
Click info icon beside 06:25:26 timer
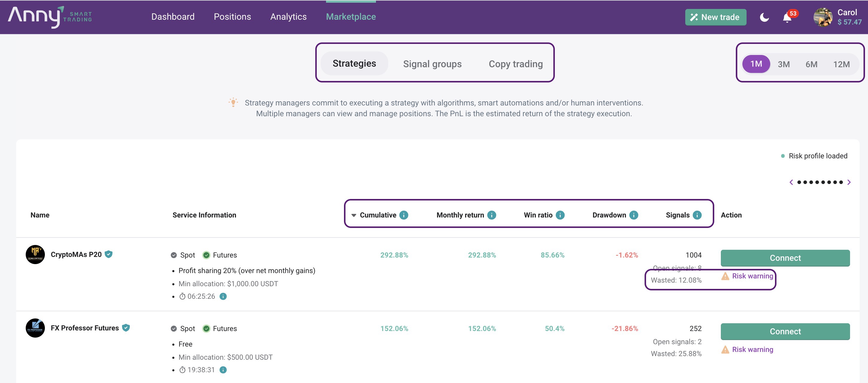pyautogui.click(x=223, y=296)
